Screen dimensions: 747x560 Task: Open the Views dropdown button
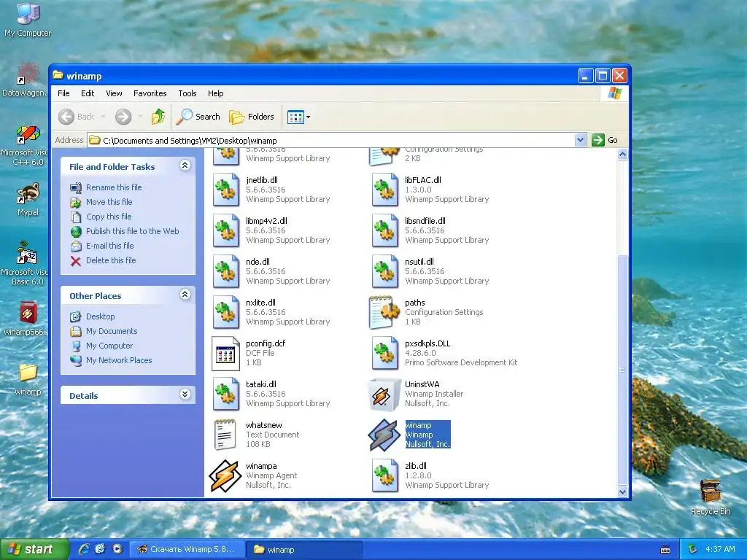coord(298,117)
